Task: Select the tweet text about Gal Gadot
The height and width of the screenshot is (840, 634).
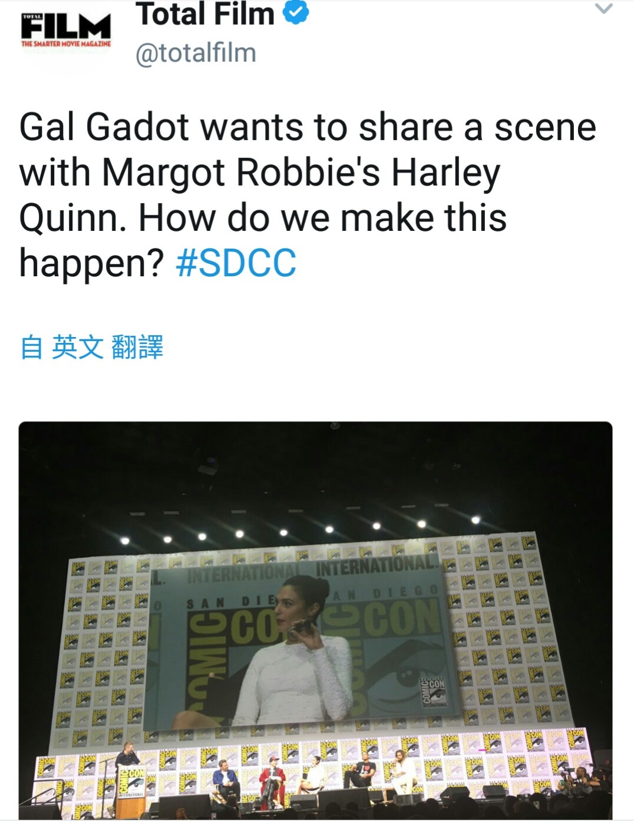Action: tap(308, 194)
